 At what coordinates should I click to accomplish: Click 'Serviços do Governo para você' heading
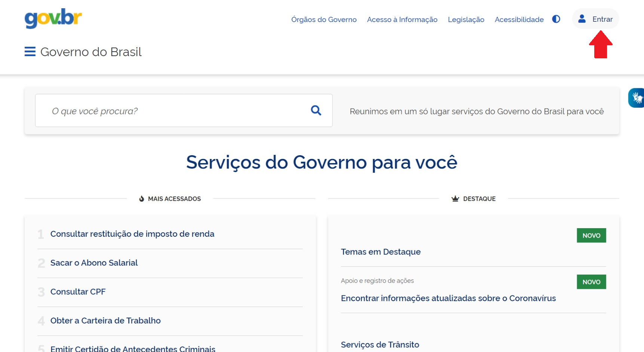point(322,163)
